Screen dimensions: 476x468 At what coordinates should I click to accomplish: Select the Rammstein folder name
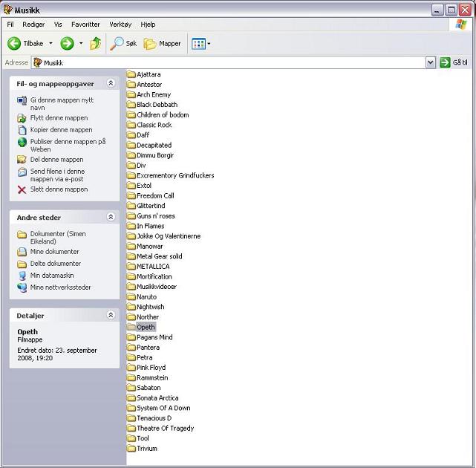(152, 377)
